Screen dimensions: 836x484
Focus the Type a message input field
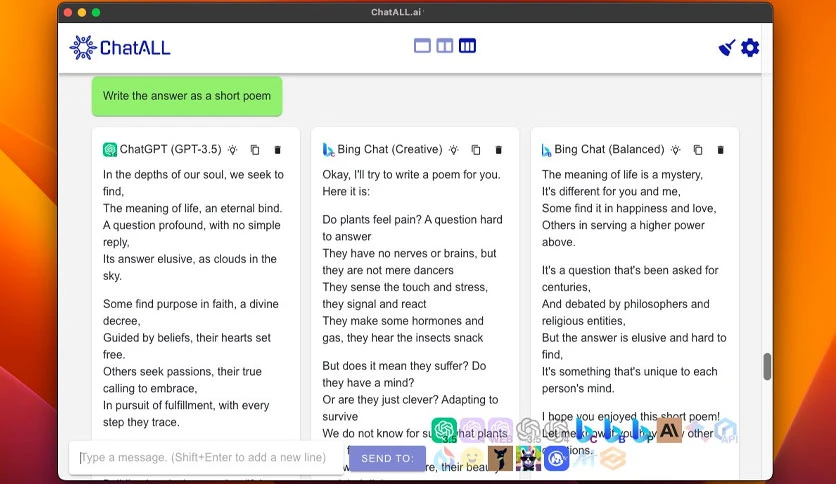click(x=206, y=457)
